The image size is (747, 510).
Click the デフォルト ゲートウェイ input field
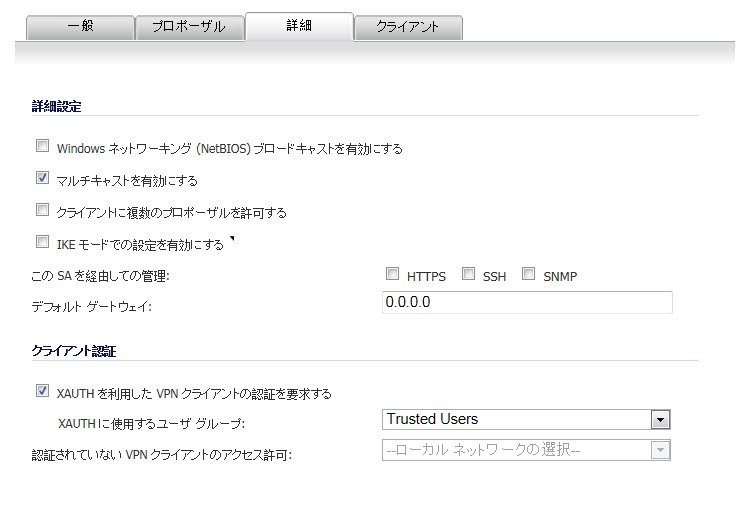coord(527,302)
